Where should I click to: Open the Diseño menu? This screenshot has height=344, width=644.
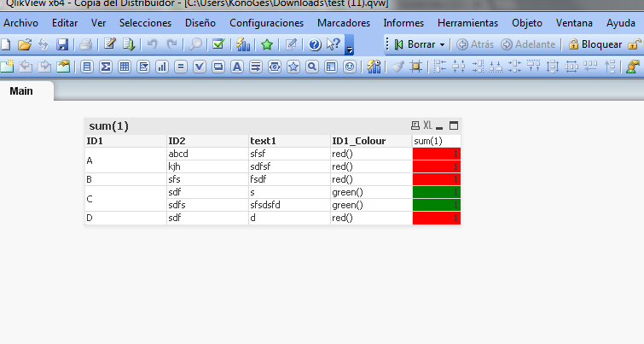point(200,23)
